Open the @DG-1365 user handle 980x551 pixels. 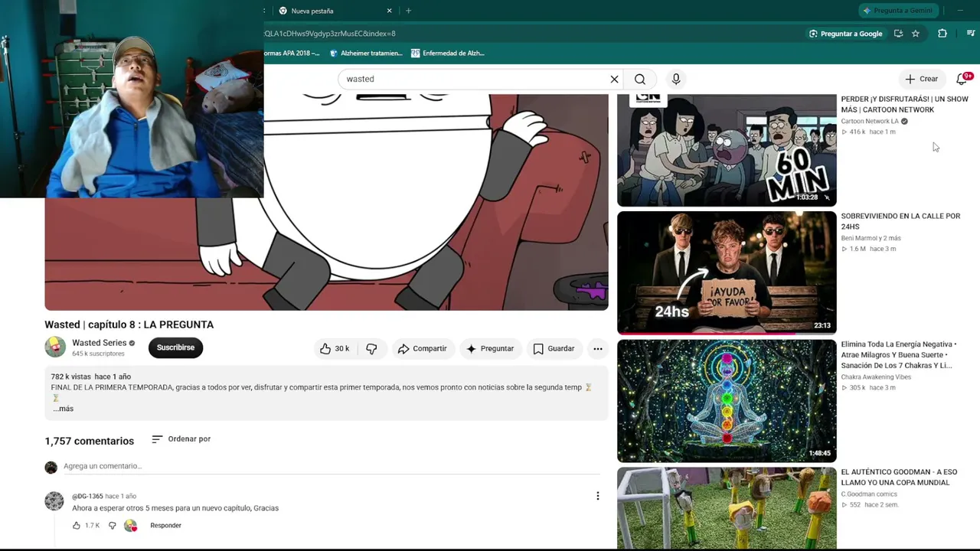(87, 496)
